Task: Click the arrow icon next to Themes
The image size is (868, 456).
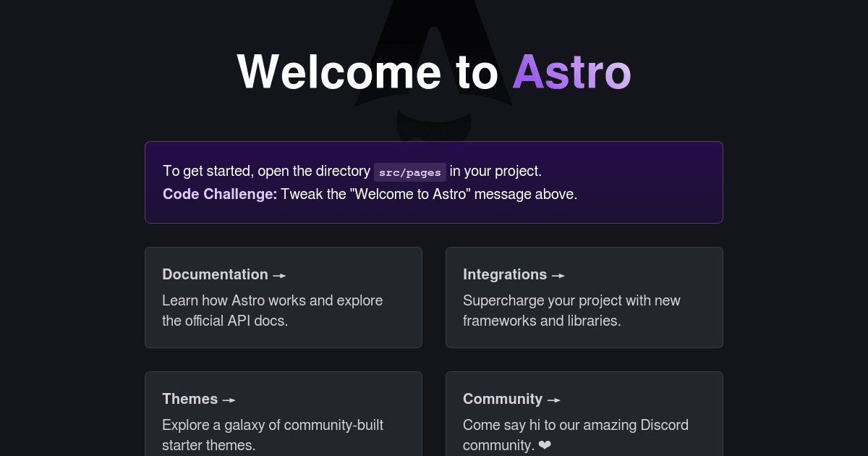Action: tap(229, 400)
